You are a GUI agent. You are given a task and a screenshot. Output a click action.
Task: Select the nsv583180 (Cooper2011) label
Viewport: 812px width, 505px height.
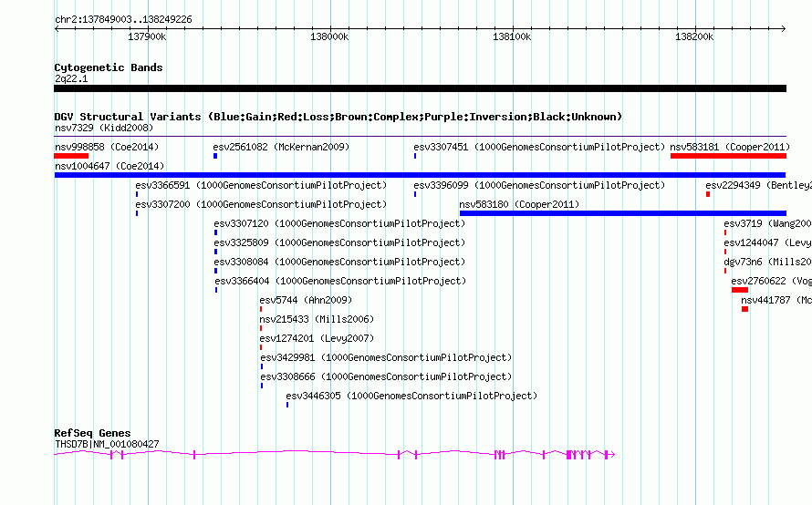519,204
